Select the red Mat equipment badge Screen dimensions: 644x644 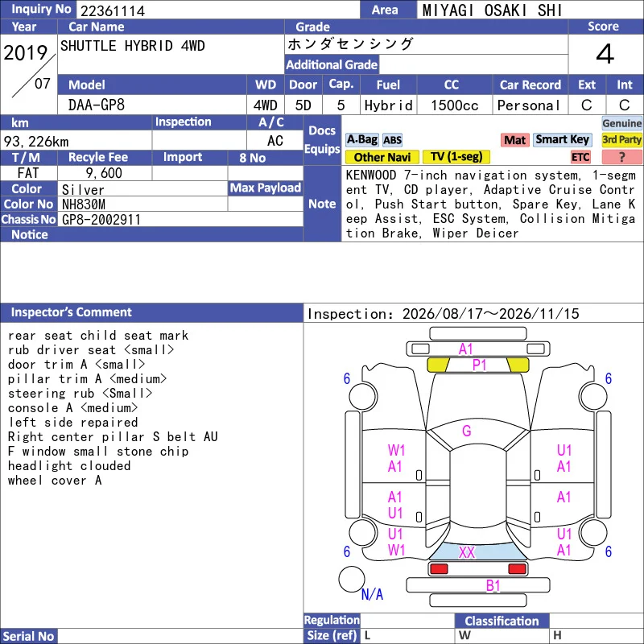[515, 140]
